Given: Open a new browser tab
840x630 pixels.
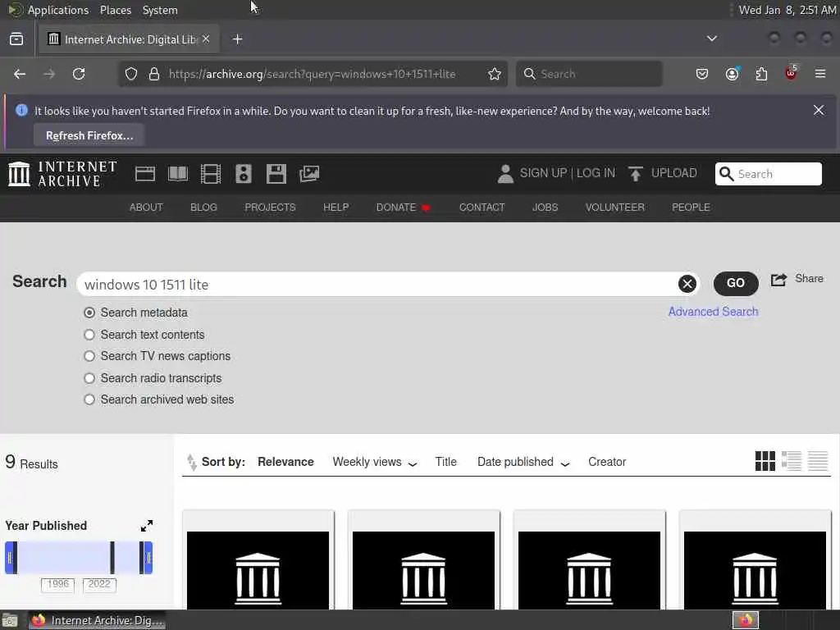Looking at the screenshot, I should point(238,39).
